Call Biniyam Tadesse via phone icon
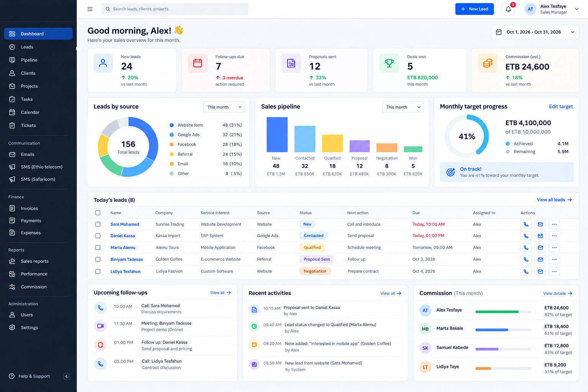Image resolution: width=588 pixels, height=392 pixels. click(526, 260)
